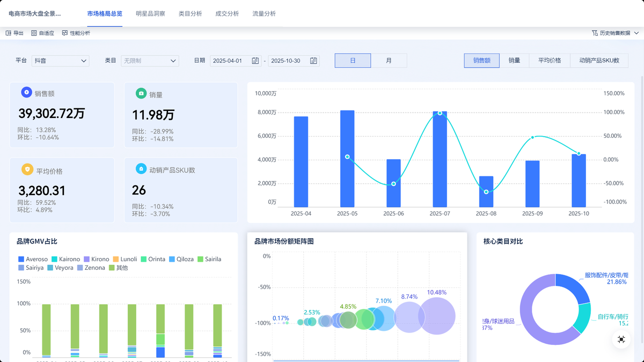Click the 3,280.31 average price value
Viewport: 644px width, 362px height.
[42, 190]
